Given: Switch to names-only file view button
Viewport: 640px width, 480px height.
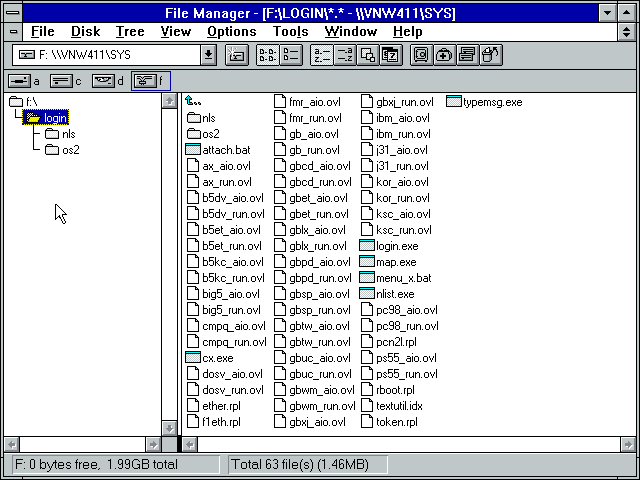Looking at the screenshot, I should tap(267, 55).
